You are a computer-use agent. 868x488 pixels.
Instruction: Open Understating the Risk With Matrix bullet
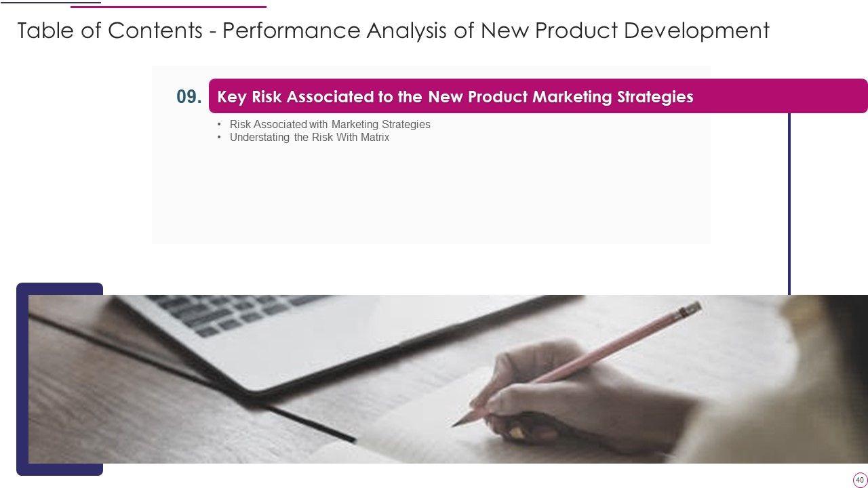309,138
